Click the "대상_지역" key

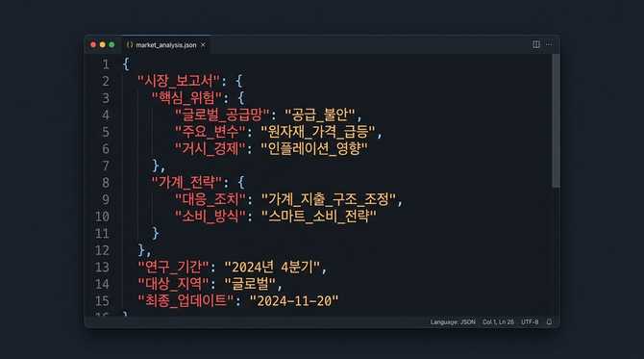[x=174, y=284]
